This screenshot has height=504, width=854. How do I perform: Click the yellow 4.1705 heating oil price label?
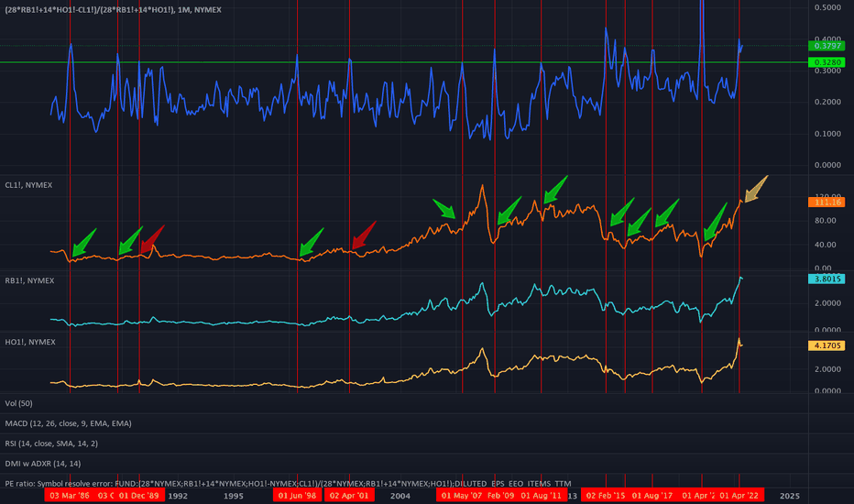827,345
